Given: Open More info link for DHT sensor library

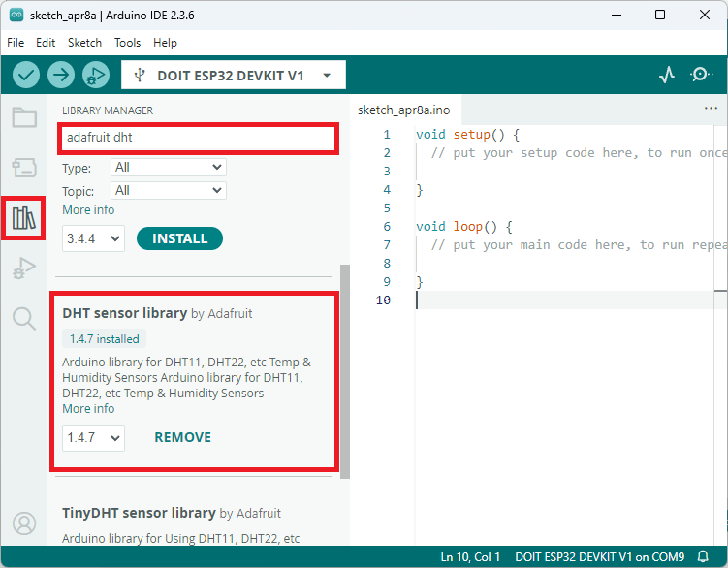Looking at the screenshot, I should tap(88, 409).
